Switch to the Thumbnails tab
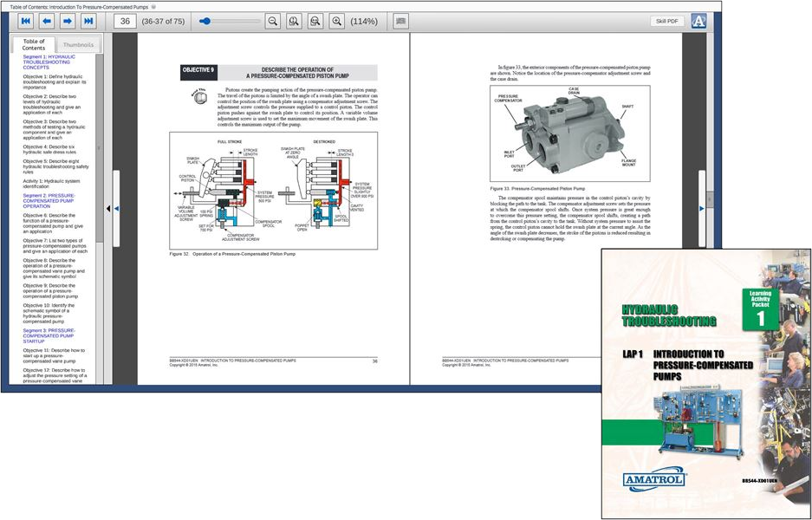This screenshot has height=520, width=812. (78, 45)
